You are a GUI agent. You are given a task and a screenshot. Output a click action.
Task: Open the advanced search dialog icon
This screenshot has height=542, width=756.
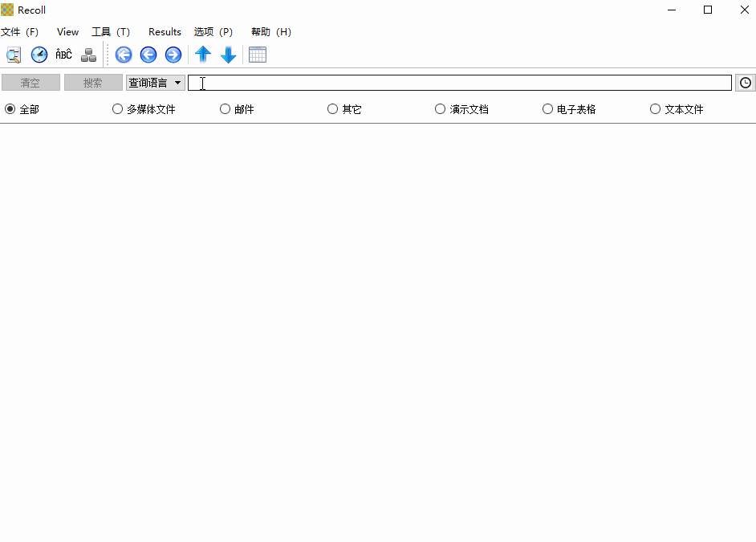click(x=14, y=55)
